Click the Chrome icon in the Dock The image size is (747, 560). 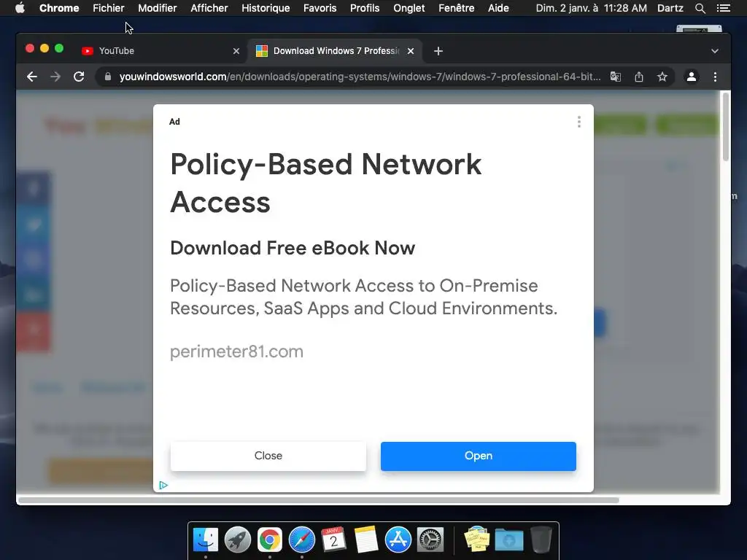tap(270, 540)
